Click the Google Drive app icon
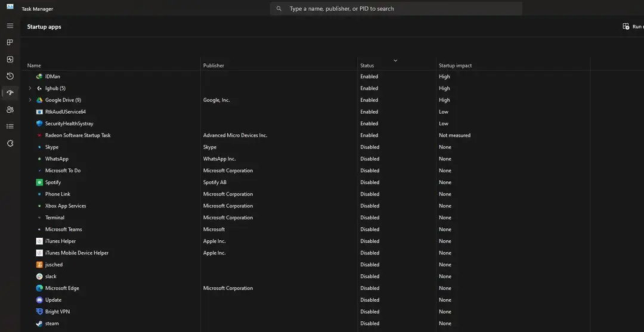This screenshot has width=644, height=332. 39,100
